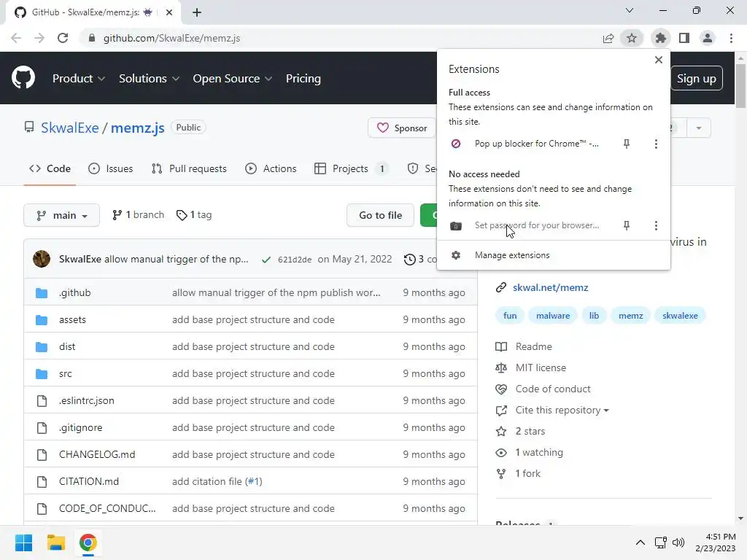Open the main branch dropdown
Screen dimensions: 747x560
tap(61, 215)
